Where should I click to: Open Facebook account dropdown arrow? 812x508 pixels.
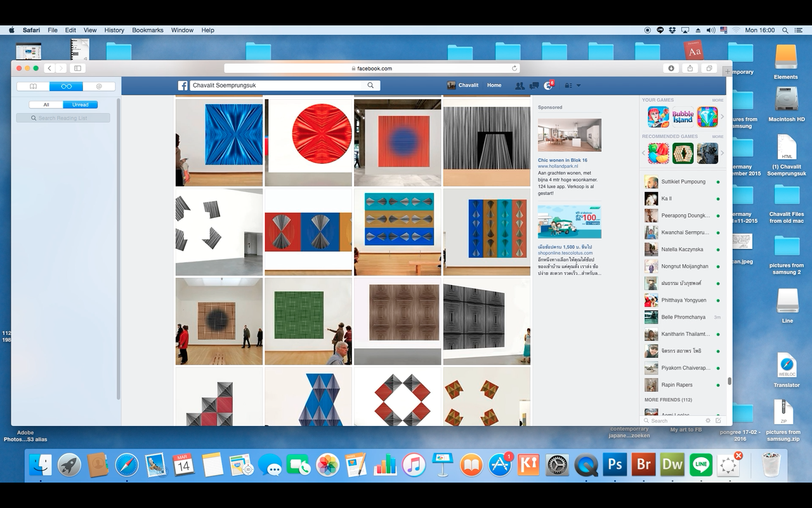tap(578, 86)
